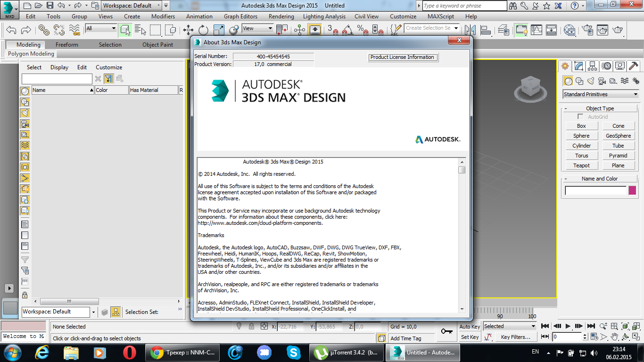Click the GeoSphere object type button
Image resolution: width=644 pixels, height=362 pixels.
click(x=618, y=136)
